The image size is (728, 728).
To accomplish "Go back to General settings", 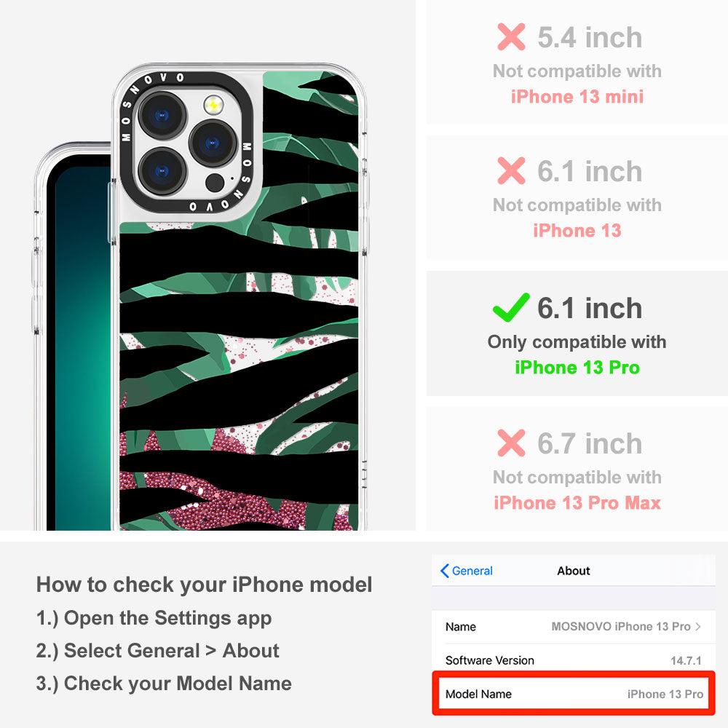I will point(467,571).
